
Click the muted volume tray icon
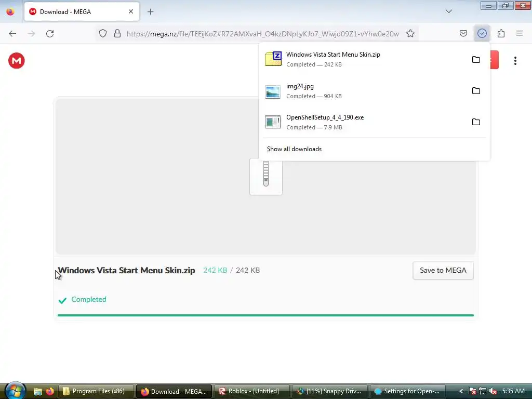click(493, 392)
